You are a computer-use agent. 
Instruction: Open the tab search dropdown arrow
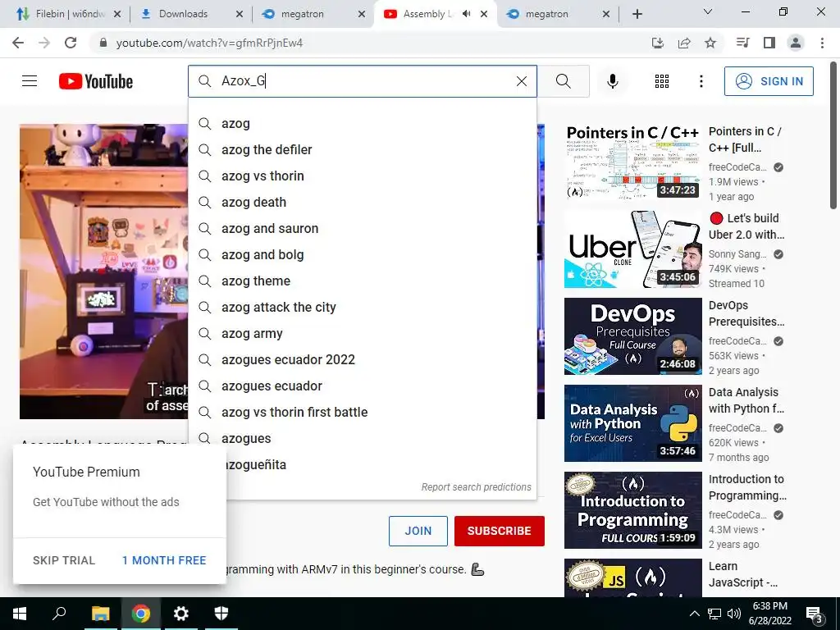pos(708,11)
